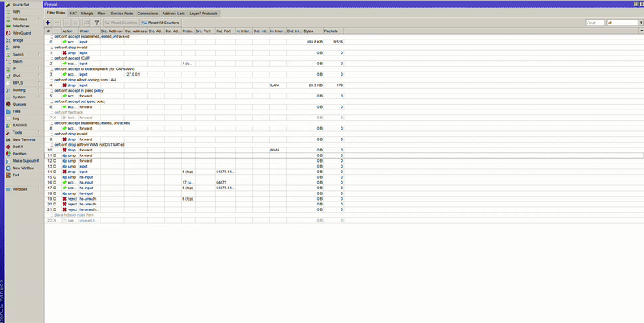Select rule 0 bytes value 893.8 KiB
The height and width of the screenshot is (323, 644).
coord(314,42)
